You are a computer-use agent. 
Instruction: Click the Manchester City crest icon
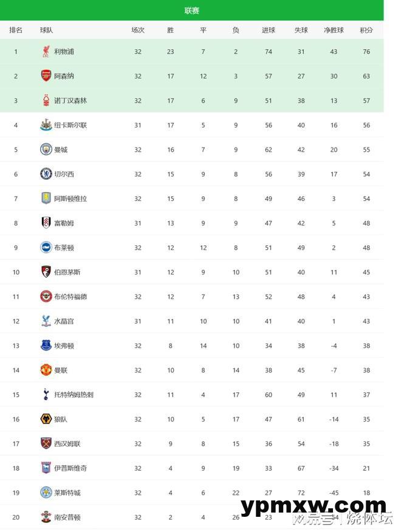pos(46,149)
